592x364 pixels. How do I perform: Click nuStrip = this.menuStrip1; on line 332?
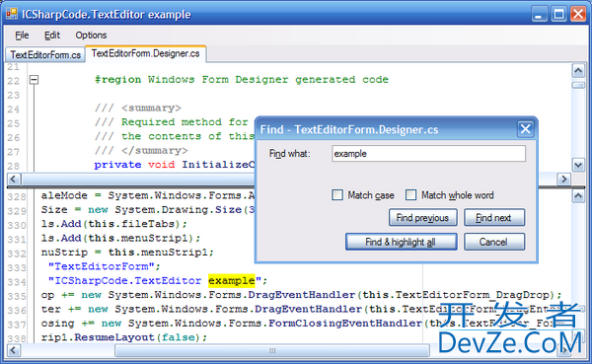[x=127, y=253]
